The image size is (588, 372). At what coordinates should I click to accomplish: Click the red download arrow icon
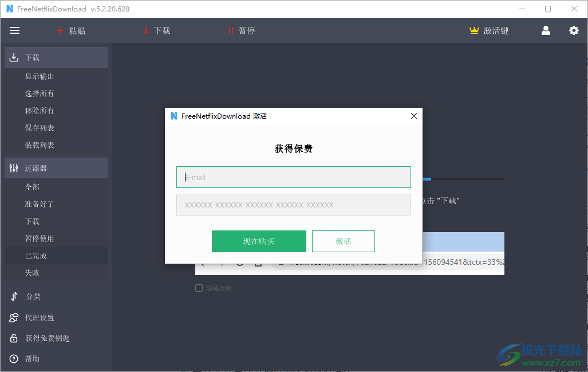point(146,30)
